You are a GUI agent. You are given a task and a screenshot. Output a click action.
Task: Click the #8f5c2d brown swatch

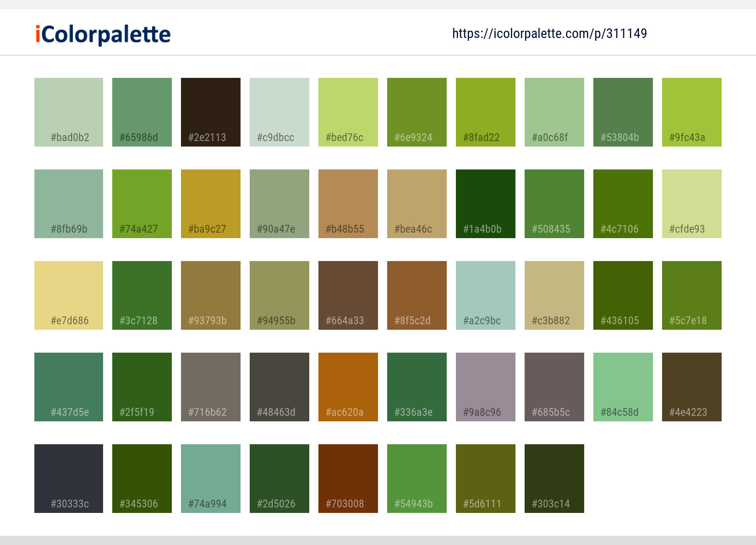(416, 295)
